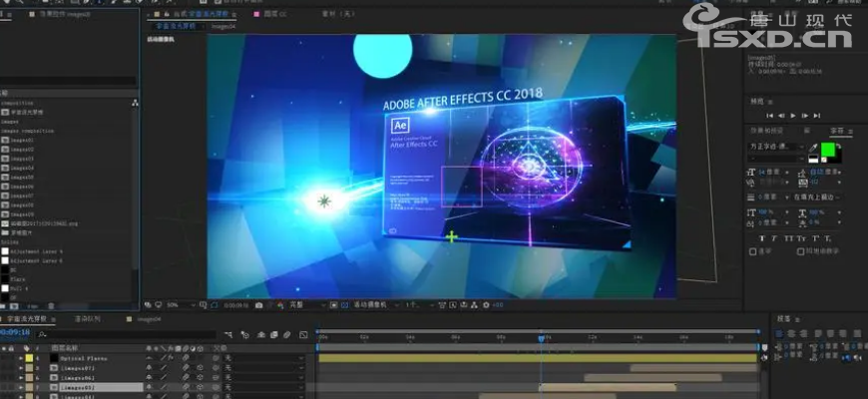Switch to the 图层 CC viewer tab
Image resolution: width=868 pixels, height=399 pixels.
pyautogui.click(x=275, y=14)
